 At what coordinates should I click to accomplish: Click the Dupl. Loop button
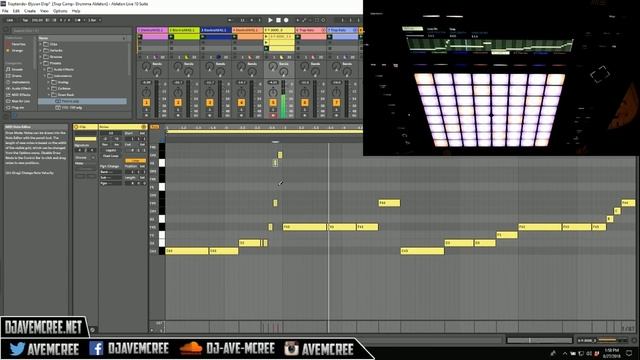pos(111,156)
